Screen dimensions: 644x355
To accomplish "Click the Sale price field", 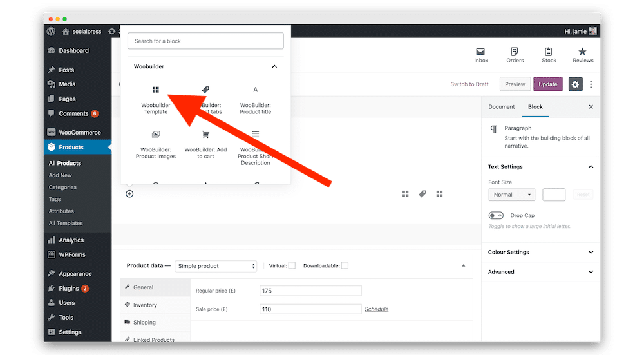I will pyautogui.click(x=310, y=309).
